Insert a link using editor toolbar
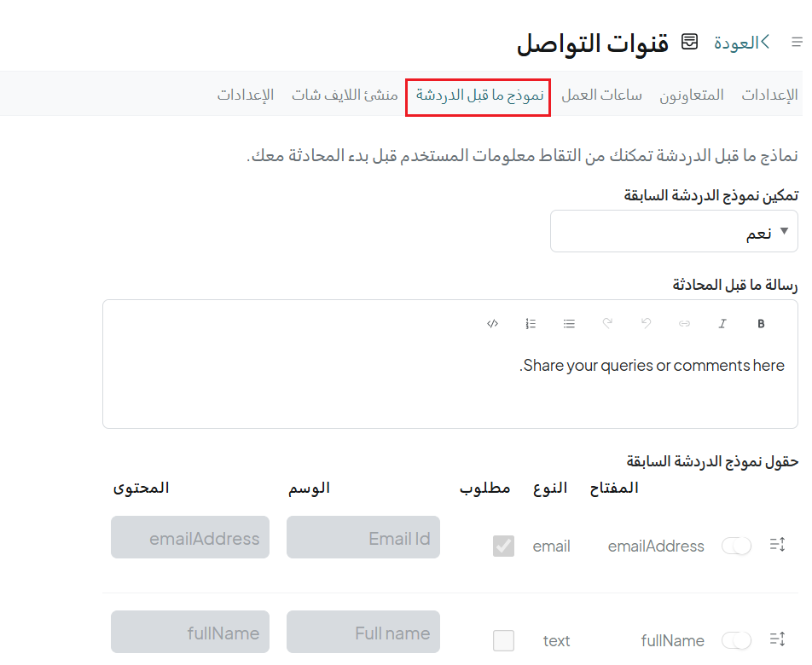This screenshot has width=812, height=665. click(x=684, y=324)
